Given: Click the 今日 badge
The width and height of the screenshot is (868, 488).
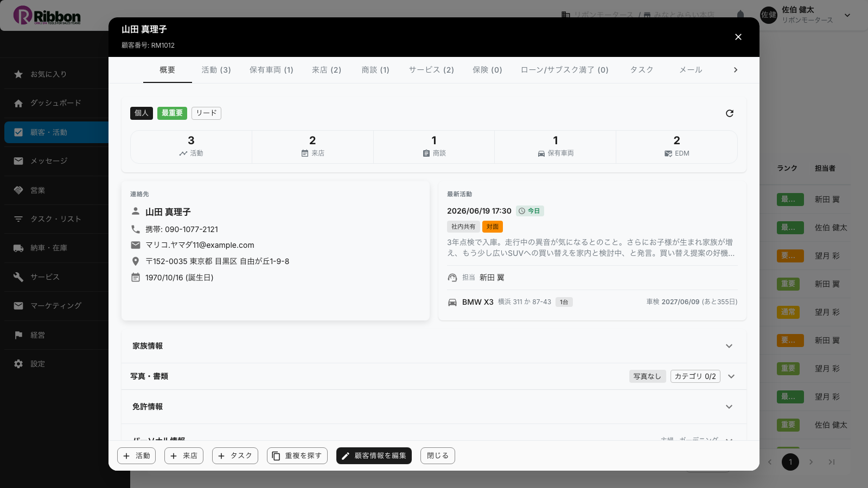Looking at the screenshot, I should pyautogui.click(x=529, y=211).
